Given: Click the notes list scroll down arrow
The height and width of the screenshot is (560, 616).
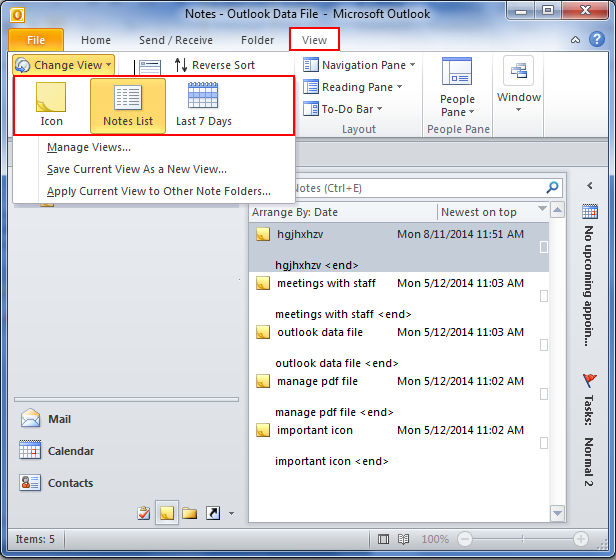Looking at the screenshot, I should 557,513.
